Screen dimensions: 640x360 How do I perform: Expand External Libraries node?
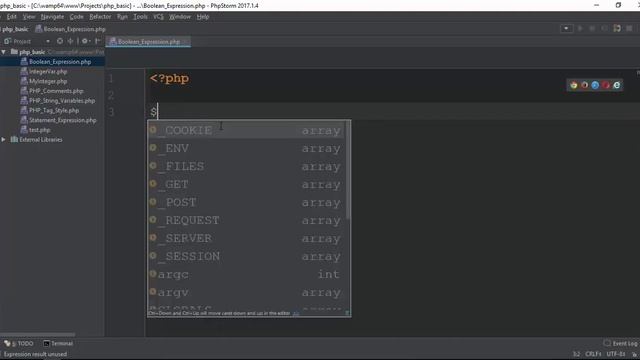click(x=4, y=140)
